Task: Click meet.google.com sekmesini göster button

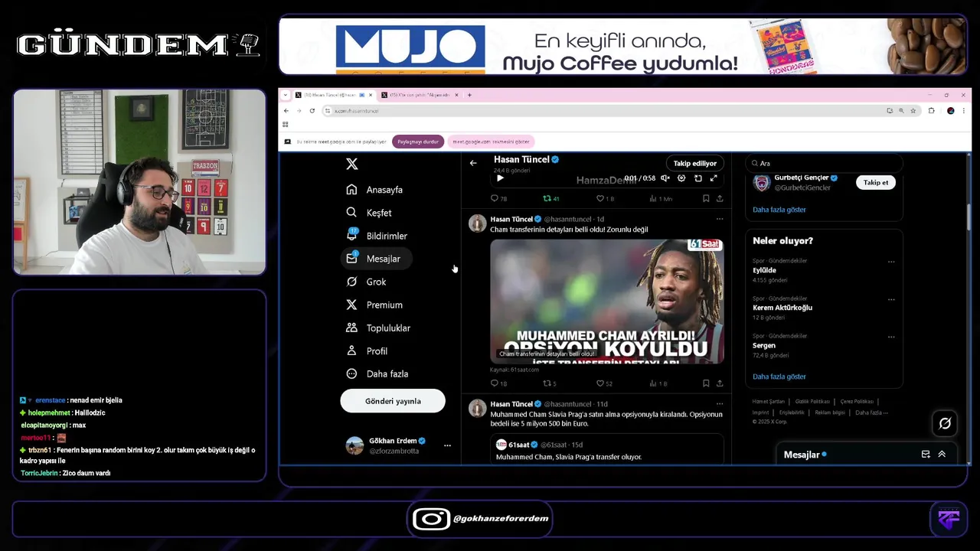Action: point(491,142)
